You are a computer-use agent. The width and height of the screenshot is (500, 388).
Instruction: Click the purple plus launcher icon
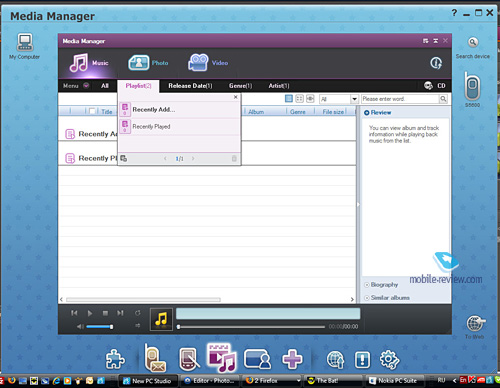(292, 359)
